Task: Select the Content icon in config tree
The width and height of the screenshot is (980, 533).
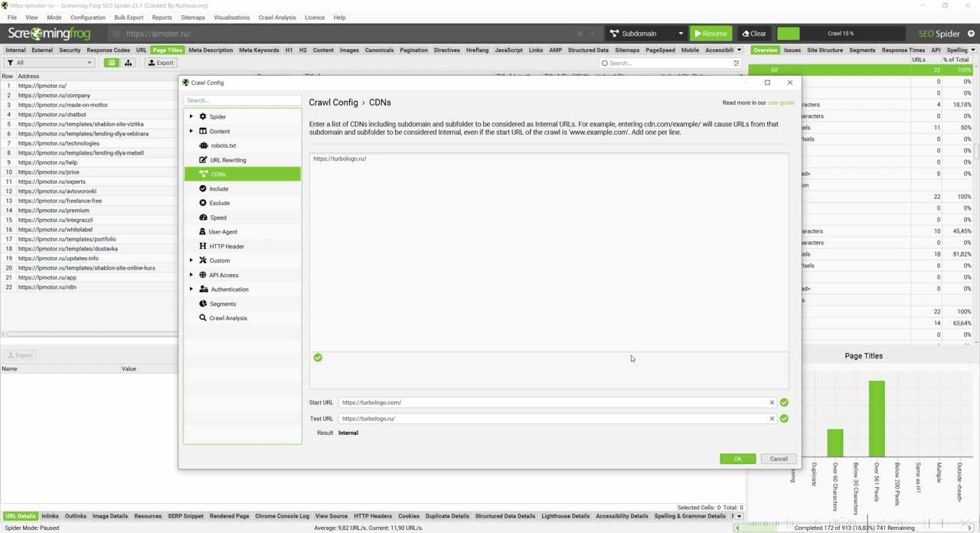Action: (x=203, y=131)
